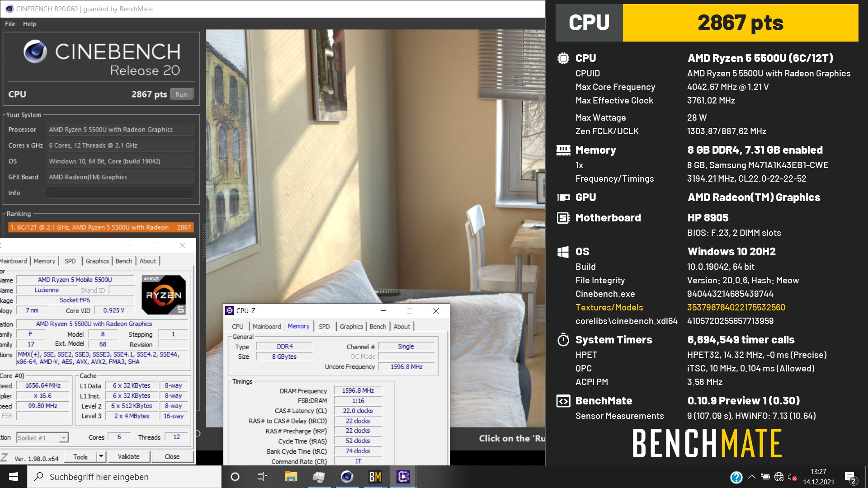Click the CAS# Latency value 22.0 clocks
This screenshot has height=488, width=868.
click(358, 411)
